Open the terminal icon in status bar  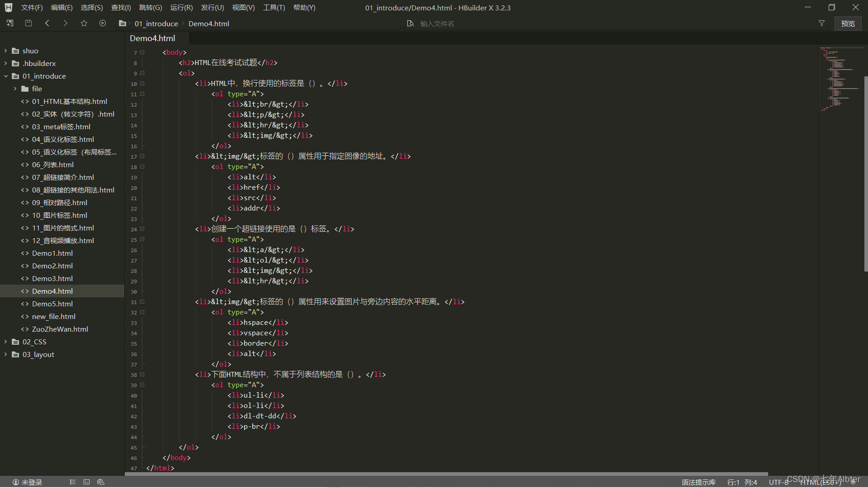86,482
